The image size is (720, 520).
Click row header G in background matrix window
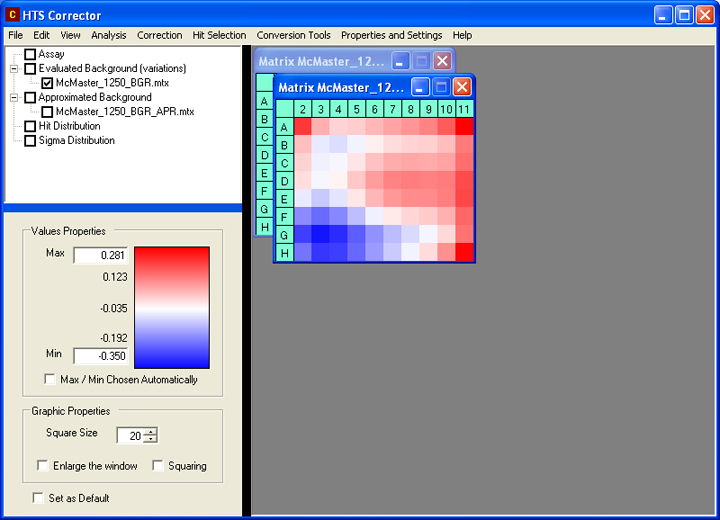tap(264, 209)
